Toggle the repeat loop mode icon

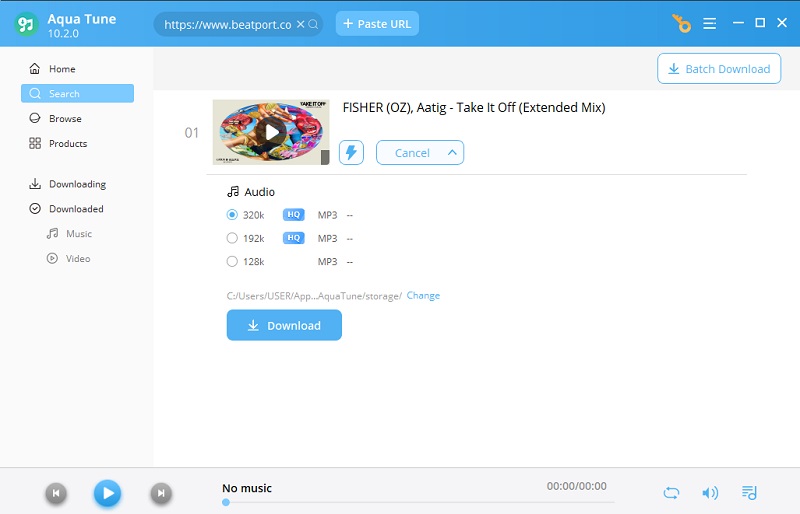tap(671, 493)
